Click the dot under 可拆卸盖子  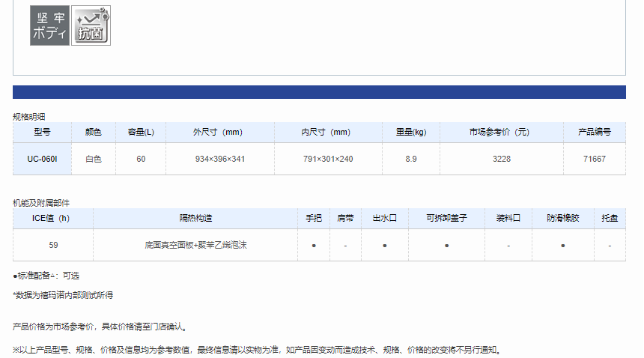tap(447, 246)
